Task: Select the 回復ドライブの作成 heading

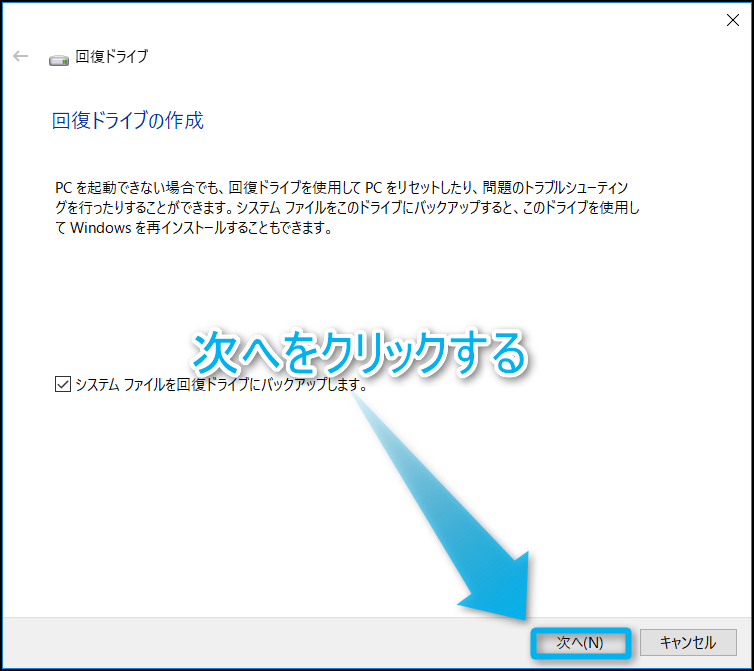Action: pos(127,121)
